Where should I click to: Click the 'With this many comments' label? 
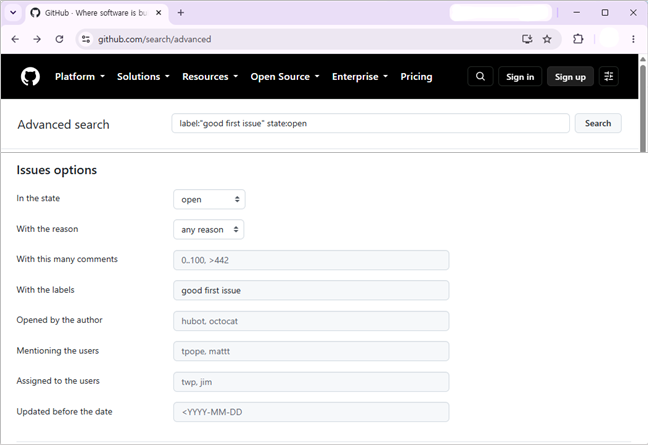click(67, 259)
